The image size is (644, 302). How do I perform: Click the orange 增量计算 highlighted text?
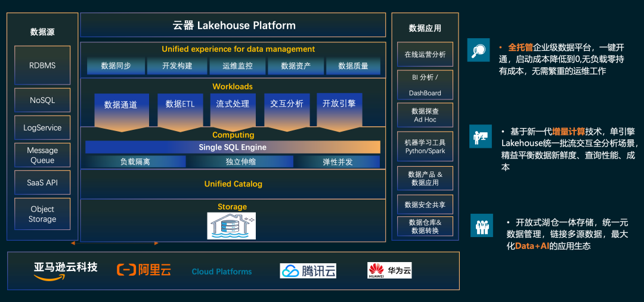click(569, 132)
